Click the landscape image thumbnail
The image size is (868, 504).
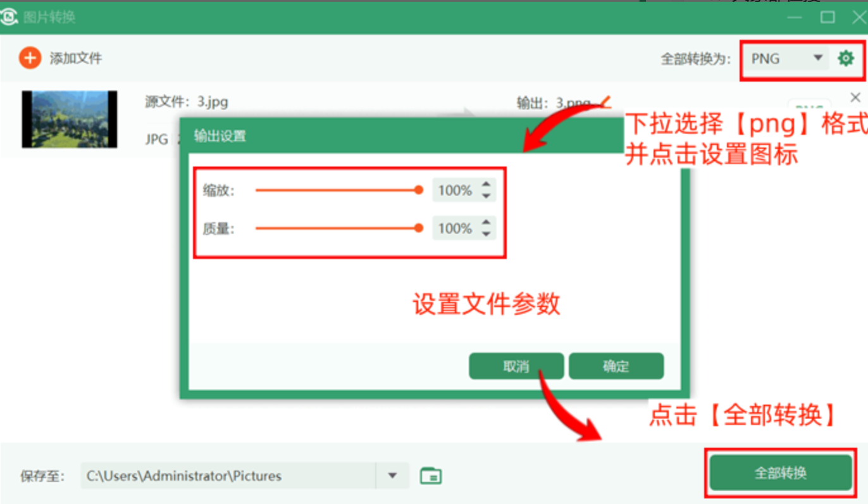[70, 119]
